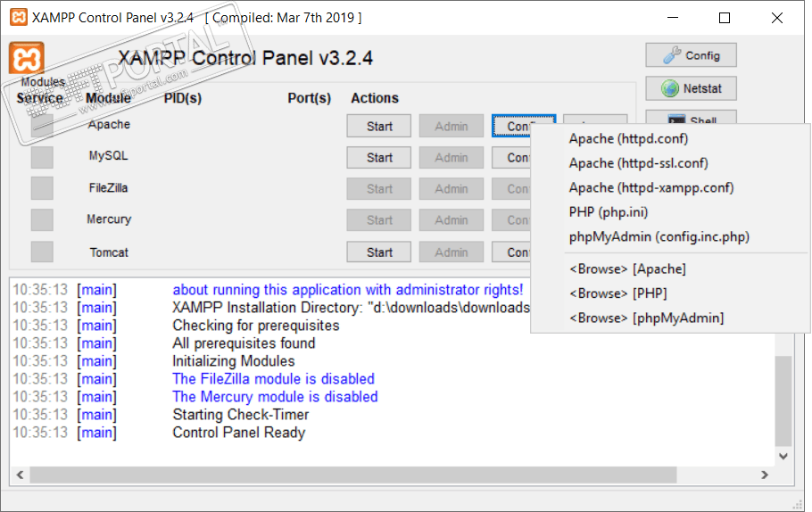The image size is (812, 512).
Task: Click the log's horizontal scrollbar thumb
Action: [x=353, y=475]
